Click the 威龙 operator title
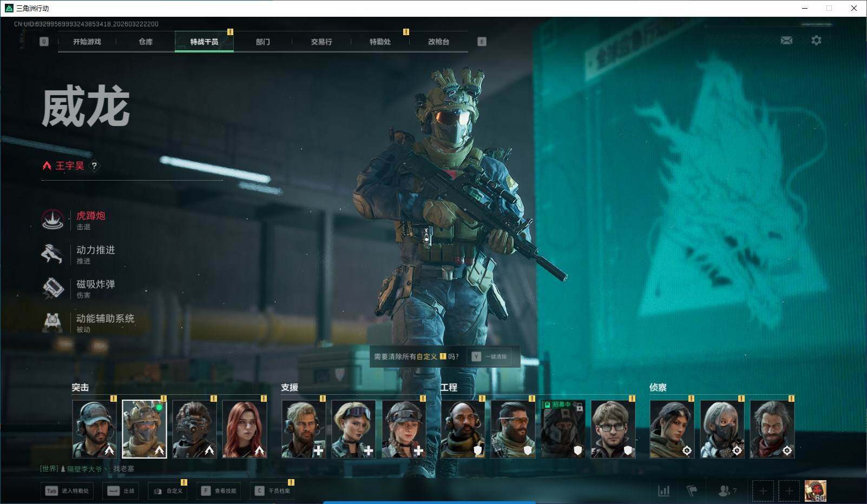The width and height of the screenshot is (867, 504). pyautogui.click(x=86, y=107)
